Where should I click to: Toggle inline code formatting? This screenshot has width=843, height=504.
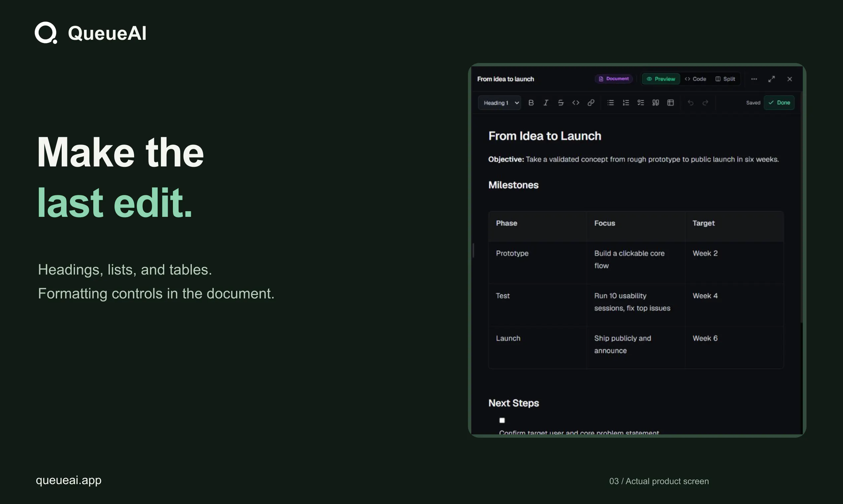tap(576, 102)
